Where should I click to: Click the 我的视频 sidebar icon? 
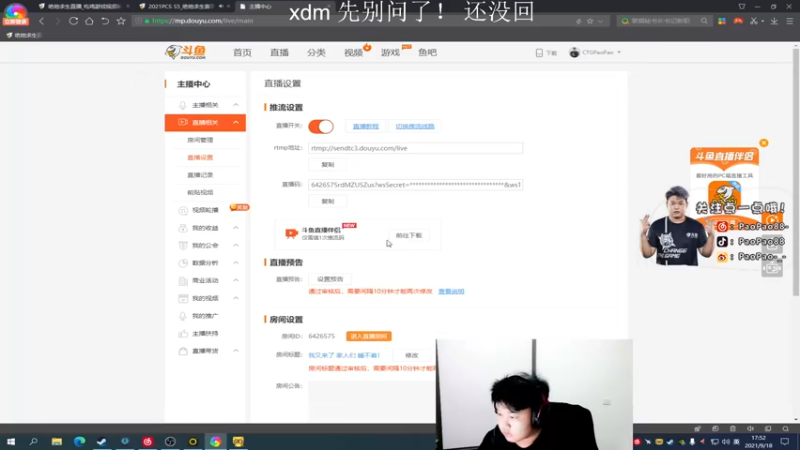(183, 298)
